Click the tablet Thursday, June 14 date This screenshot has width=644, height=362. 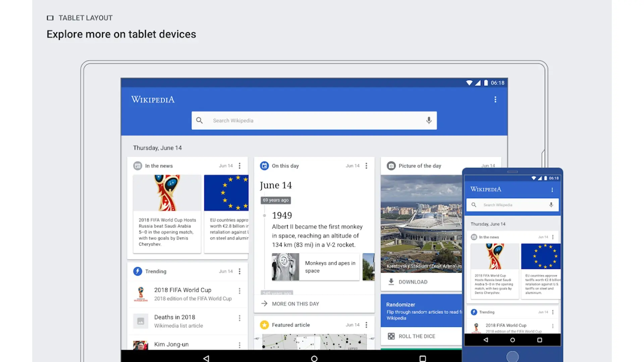pyautogui.click(x=157, y=148)
